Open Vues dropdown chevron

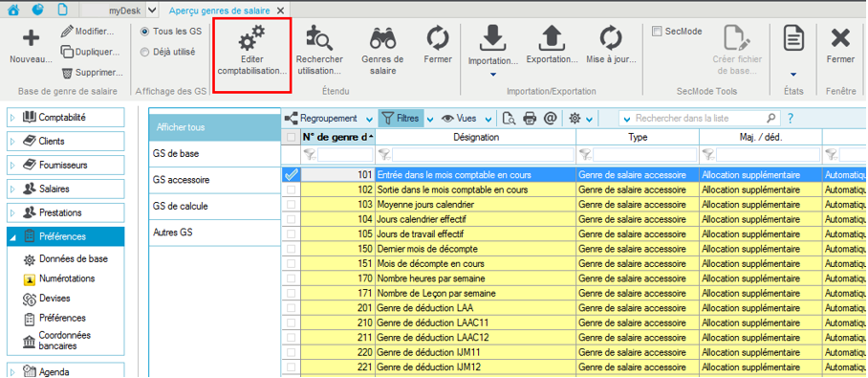click(488, 119)
